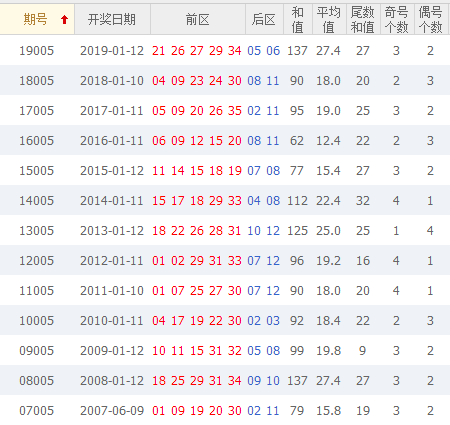Click sum value 77 in row 15005
450x425 pixels.
pos(297,171)
